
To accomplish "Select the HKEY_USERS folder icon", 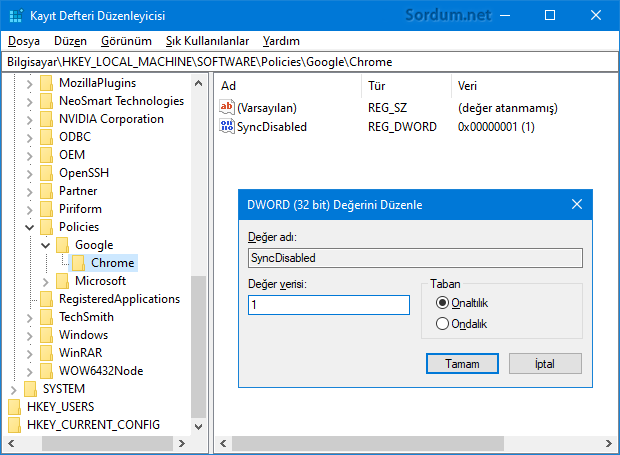I will coord(14,407).
